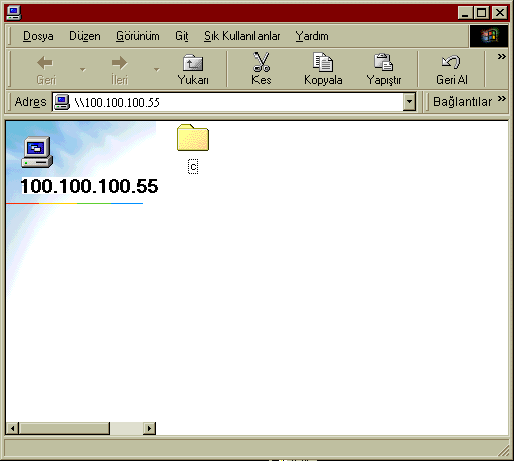Click the network computer icon in left pane
This screenshot has width=514, height=461.
pyautogui.click(x=37, y=152)
